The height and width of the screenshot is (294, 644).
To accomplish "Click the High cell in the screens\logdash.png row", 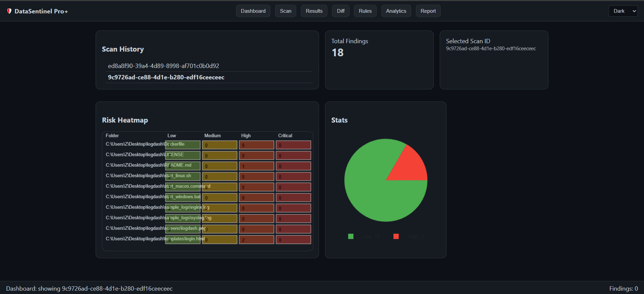I will tap(257, 229).
